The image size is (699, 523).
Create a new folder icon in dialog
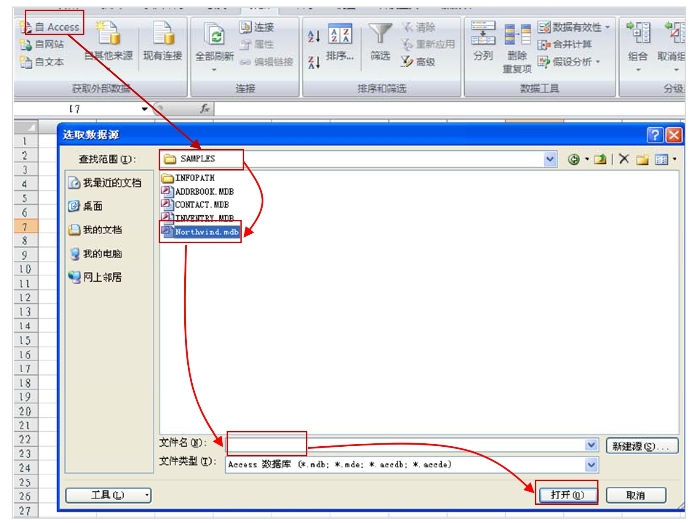pos(642,159)
